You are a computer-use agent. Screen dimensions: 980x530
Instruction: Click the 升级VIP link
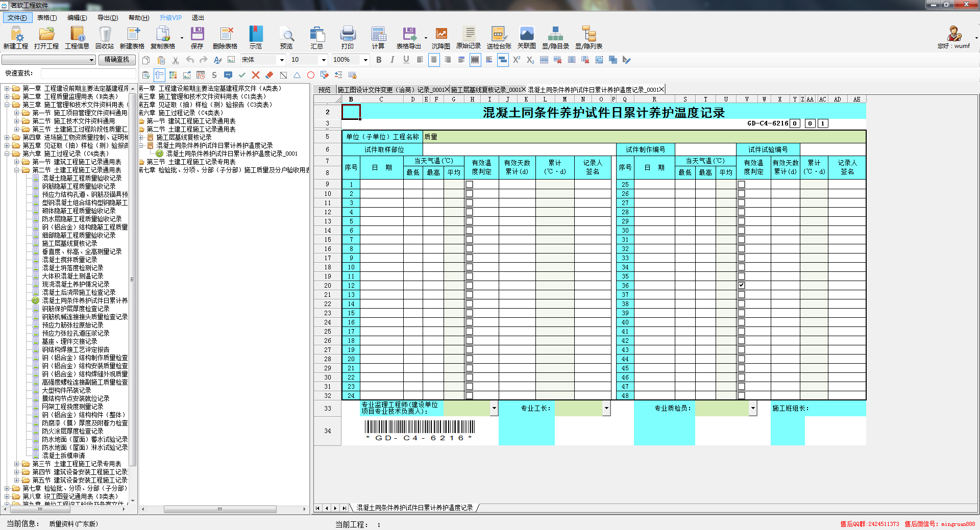click(170, 18)
